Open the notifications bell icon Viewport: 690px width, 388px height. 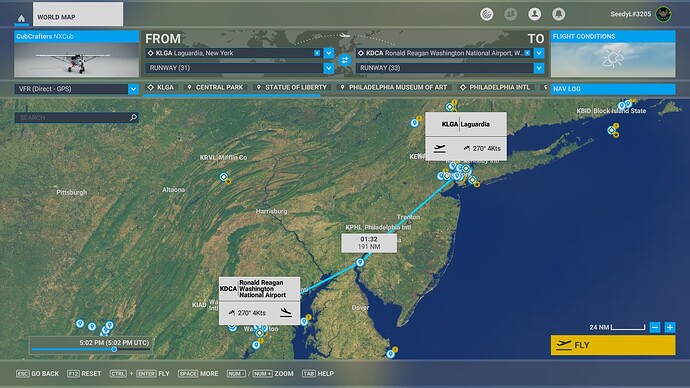click(558, 14)
